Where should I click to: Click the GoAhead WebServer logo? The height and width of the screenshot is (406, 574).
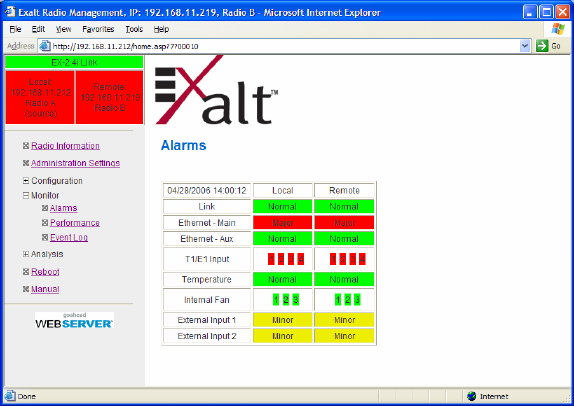[x=74, y=320]
